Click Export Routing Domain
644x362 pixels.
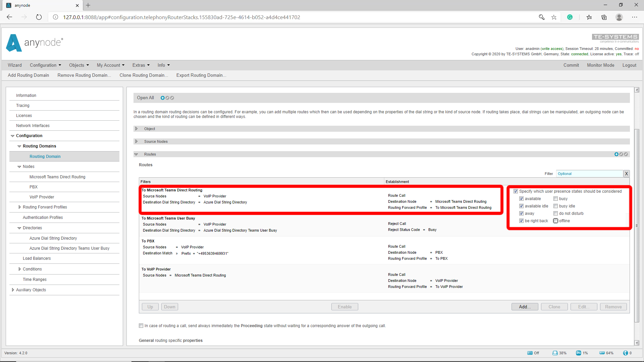(201, 75)
